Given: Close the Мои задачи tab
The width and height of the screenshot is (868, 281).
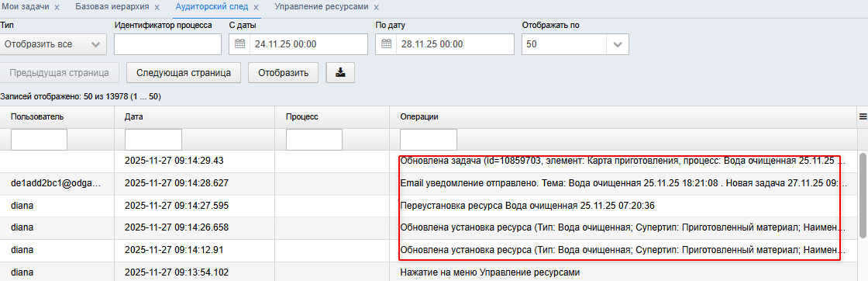Looking at the screenshot, I should 57,8.
